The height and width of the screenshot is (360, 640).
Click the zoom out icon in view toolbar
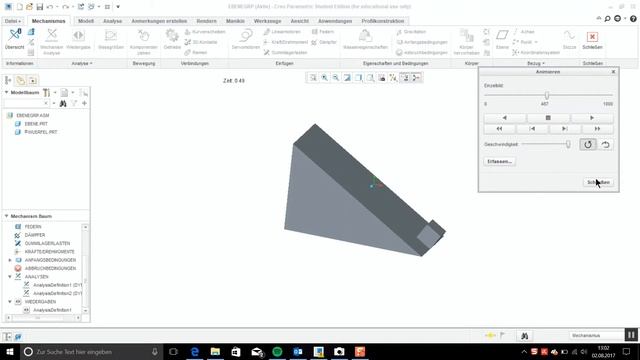tap(336, 78)
